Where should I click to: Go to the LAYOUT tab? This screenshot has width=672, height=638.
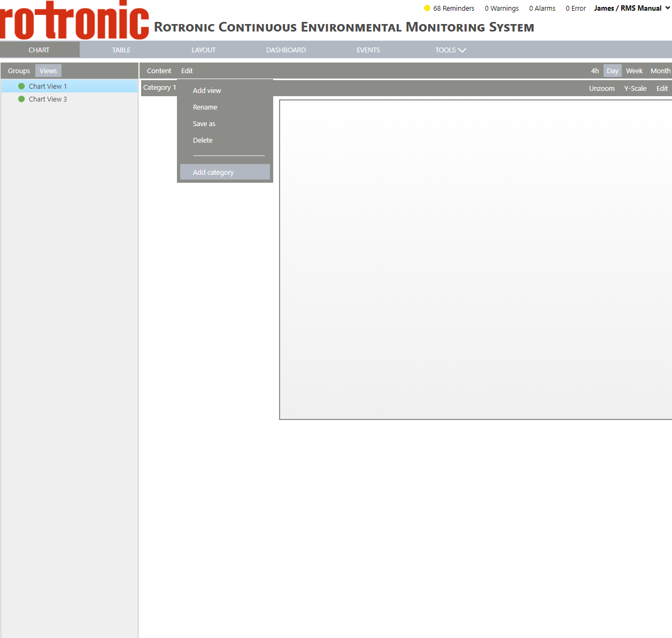204,50
